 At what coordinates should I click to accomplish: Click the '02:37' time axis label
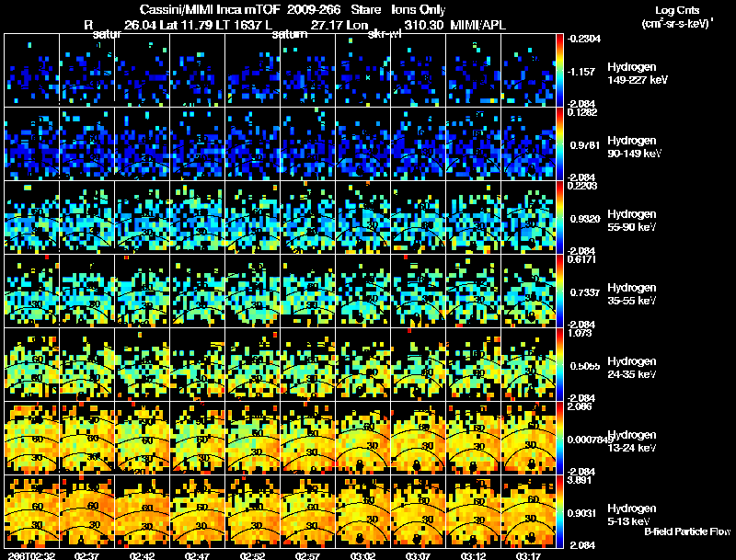pos(86,555)
